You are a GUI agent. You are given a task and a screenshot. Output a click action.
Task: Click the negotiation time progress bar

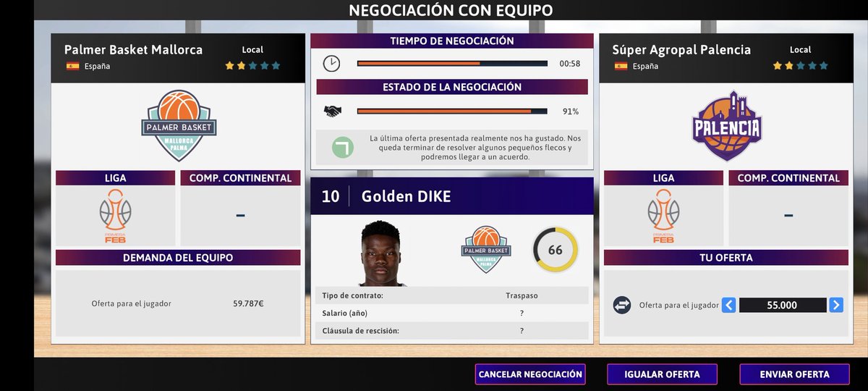(x=452, y=64)
